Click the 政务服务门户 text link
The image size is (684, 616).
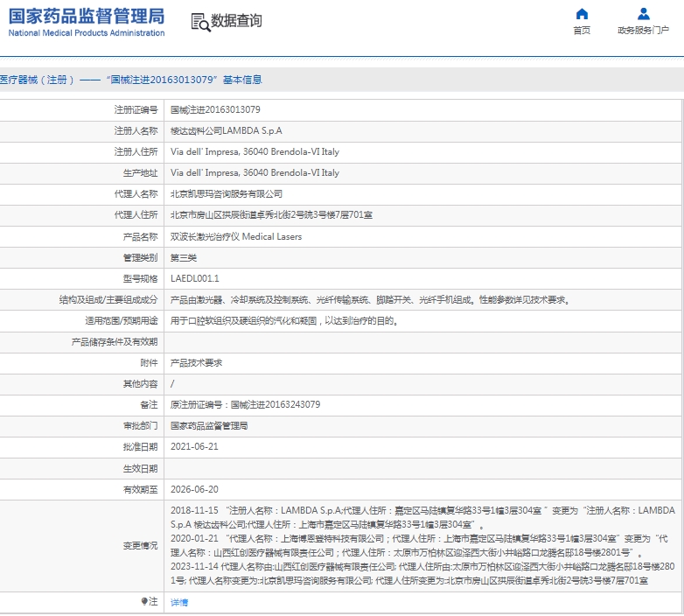tap(643, 30)
